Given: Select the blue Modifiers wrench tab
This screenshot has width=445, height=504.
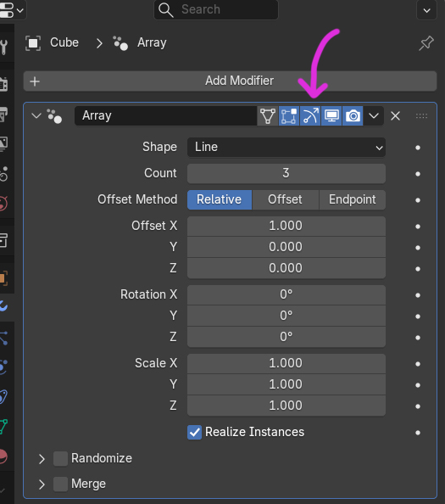Looking at the screenshot, I should click(4, 306).
